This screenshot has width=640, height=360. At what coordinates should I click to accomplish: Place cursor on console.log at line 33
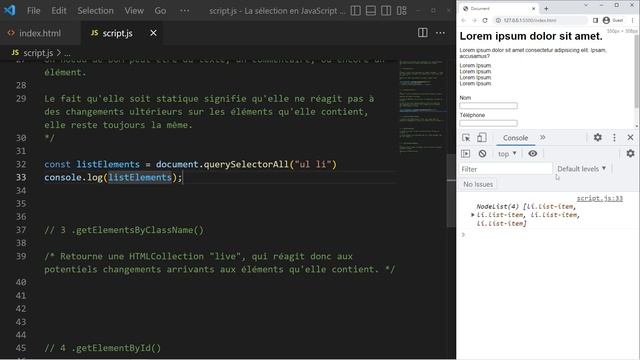tap(73, 178)
